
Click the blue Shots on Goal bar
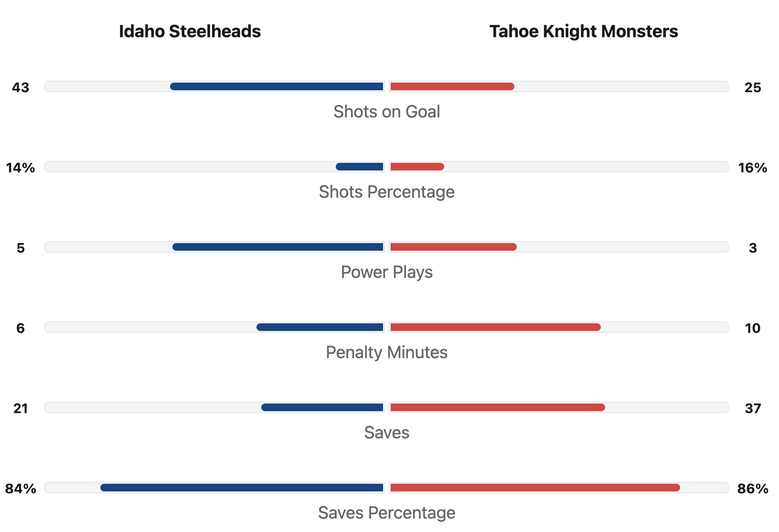pyautogui.click(x=277, y=86)
